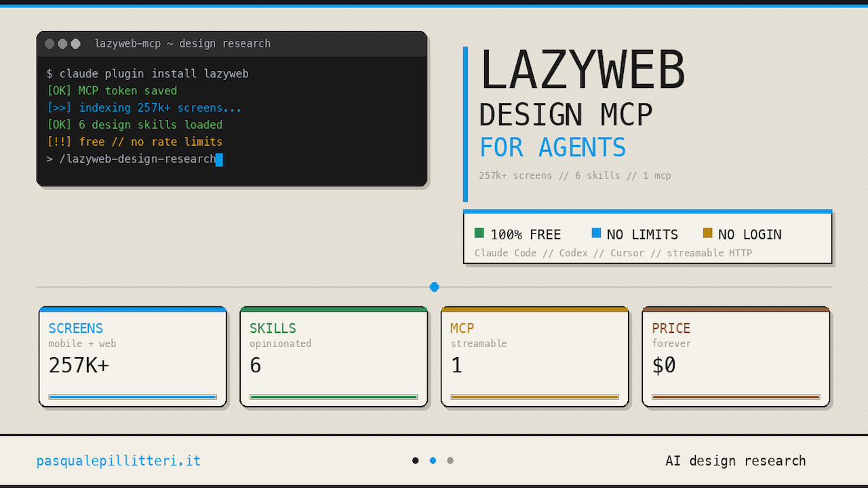Click the 'NO LIMITS' label

pos(642,235)
